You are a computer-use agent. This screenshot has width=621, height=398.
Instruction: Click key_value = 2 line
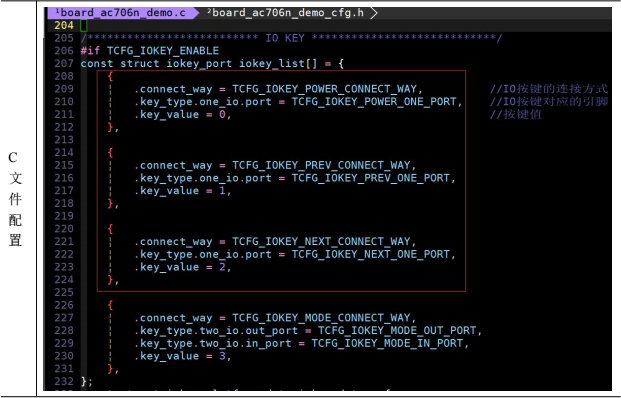(x=182, y=267)
